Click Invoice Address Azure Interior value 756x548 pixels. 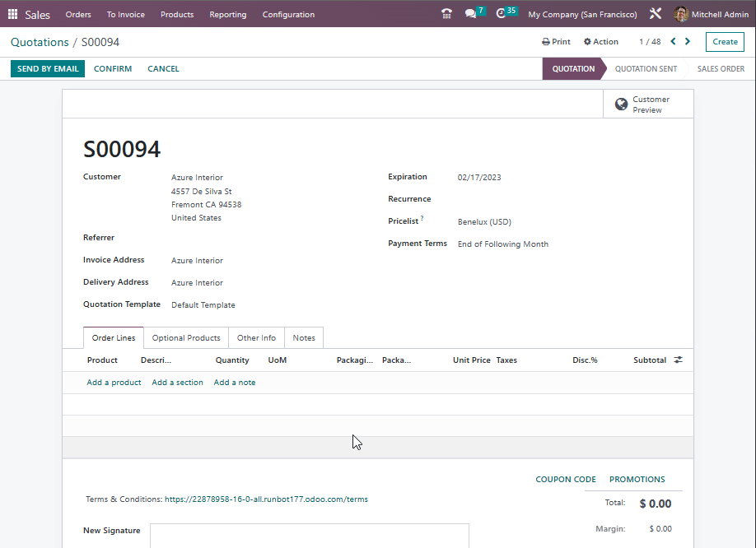[x=197, y=260]
